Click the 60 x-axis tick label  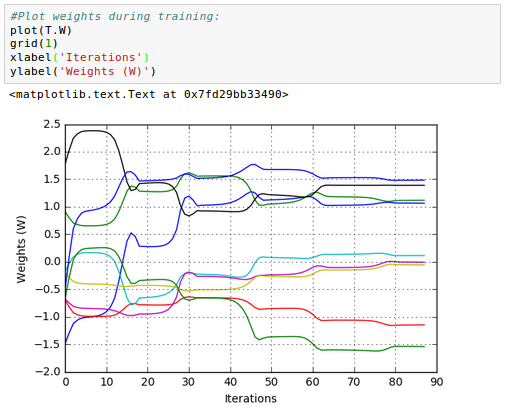(313, 382)
